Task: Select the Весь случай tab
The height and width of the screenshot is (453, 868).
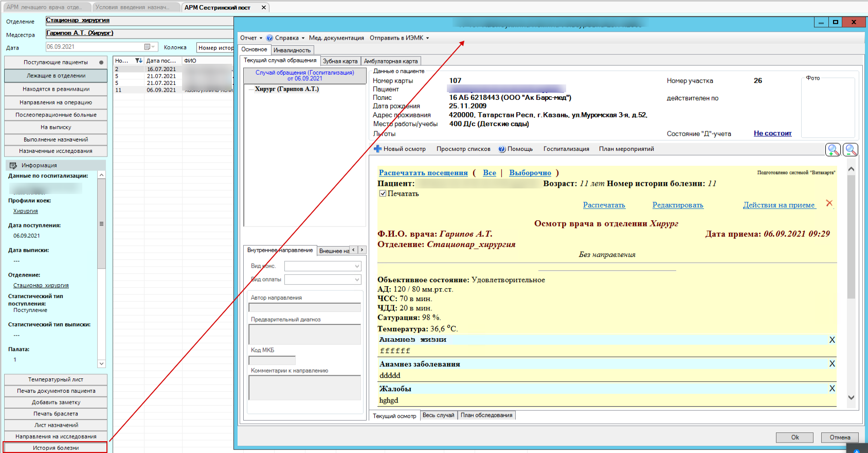Action: tap(439, 415)
